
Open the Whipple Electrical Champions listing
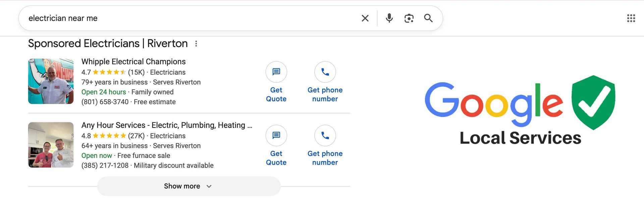[x=133, y=62]
